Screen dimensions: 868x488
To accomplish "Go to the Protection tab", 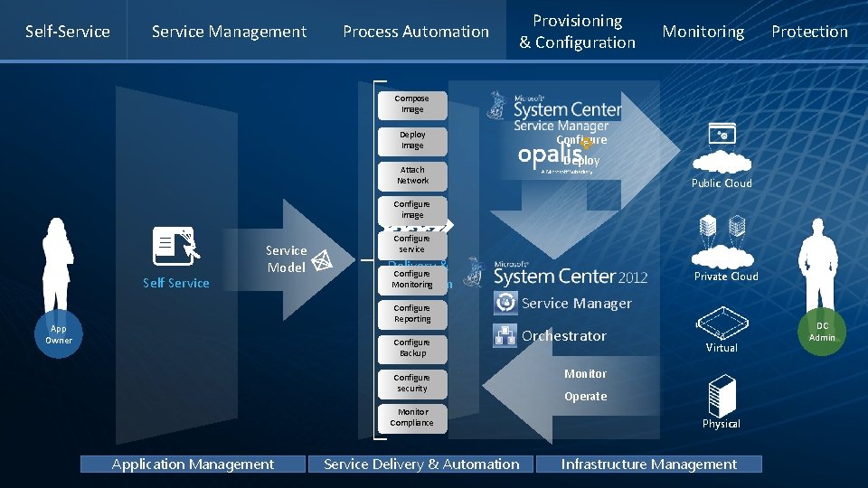I will 809,32.
